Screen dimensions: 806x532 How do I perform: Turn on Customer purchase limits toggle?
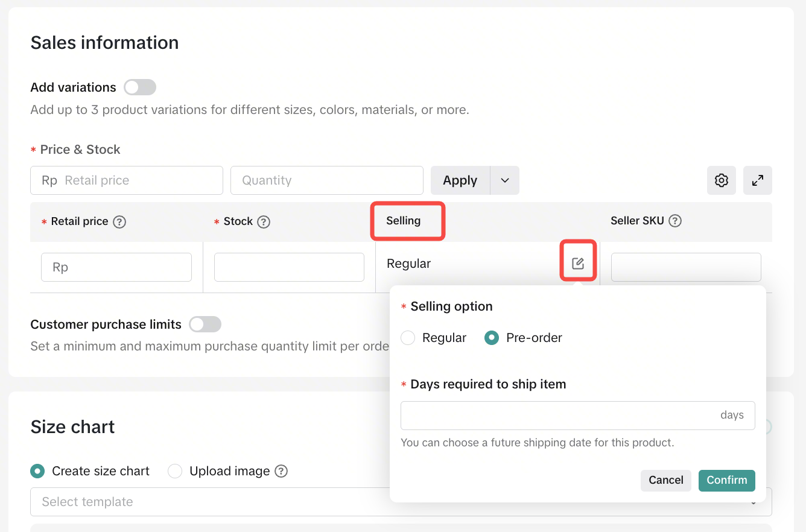[205, 325]
